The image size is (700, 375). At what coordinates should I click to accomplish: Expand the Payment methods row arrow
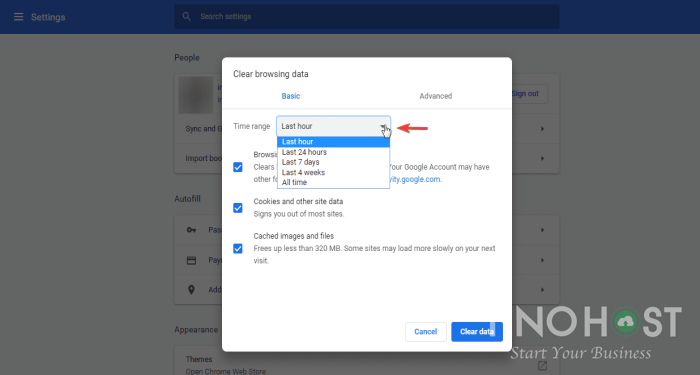[542, 260]
